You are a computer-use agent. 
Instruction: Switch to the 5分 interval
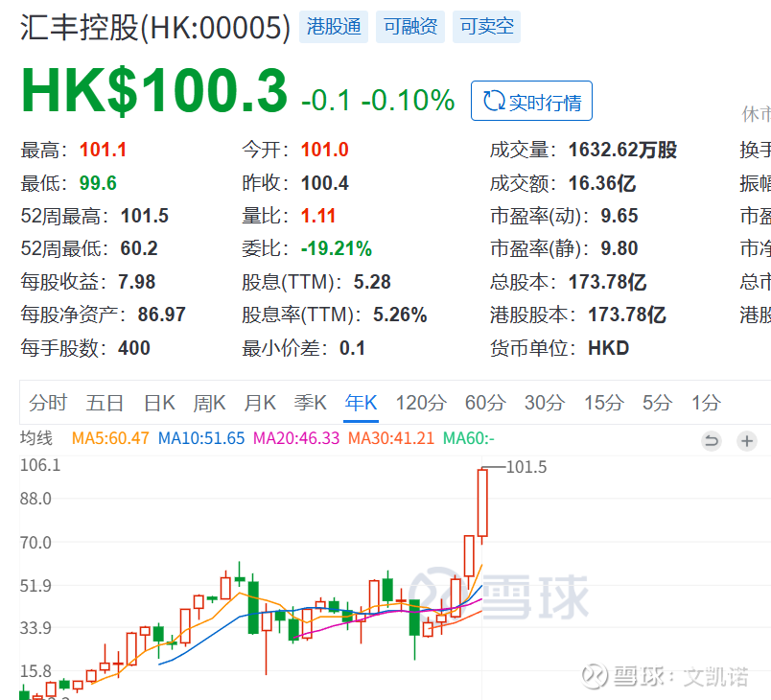coord(658,403)
